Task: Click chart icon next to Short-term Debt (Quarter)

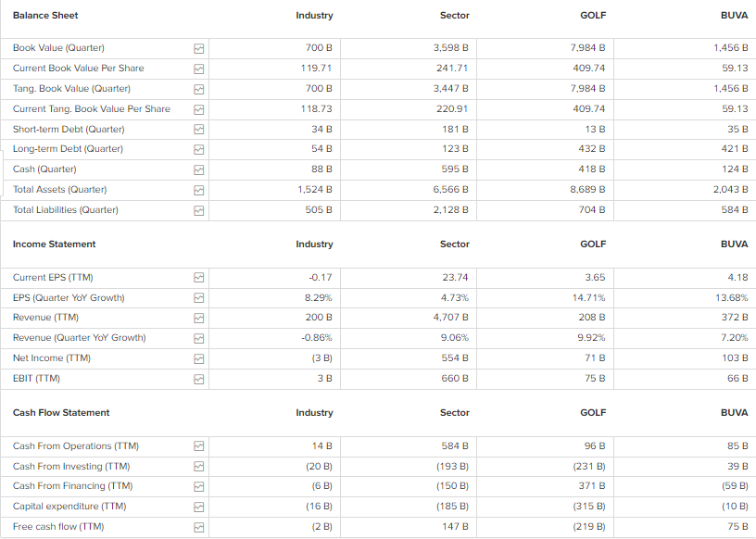Action: [198, 130]
